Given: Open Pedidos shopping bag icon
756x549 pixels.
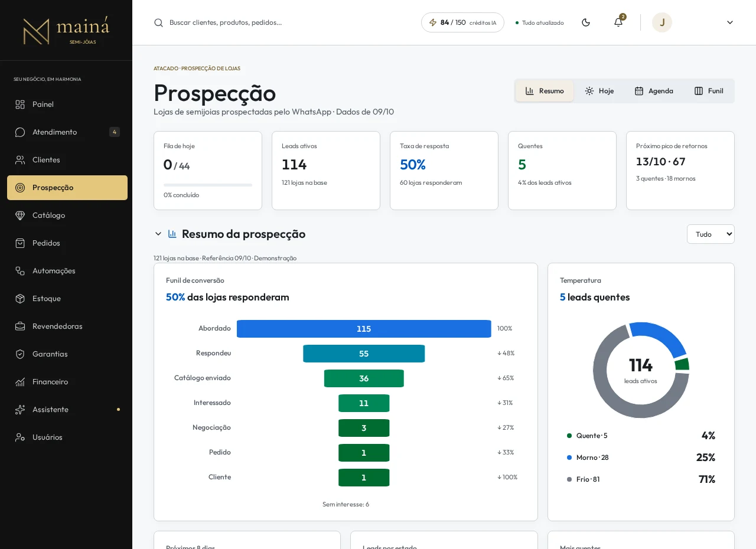Looking at the screenshot, I should [20, 243].
